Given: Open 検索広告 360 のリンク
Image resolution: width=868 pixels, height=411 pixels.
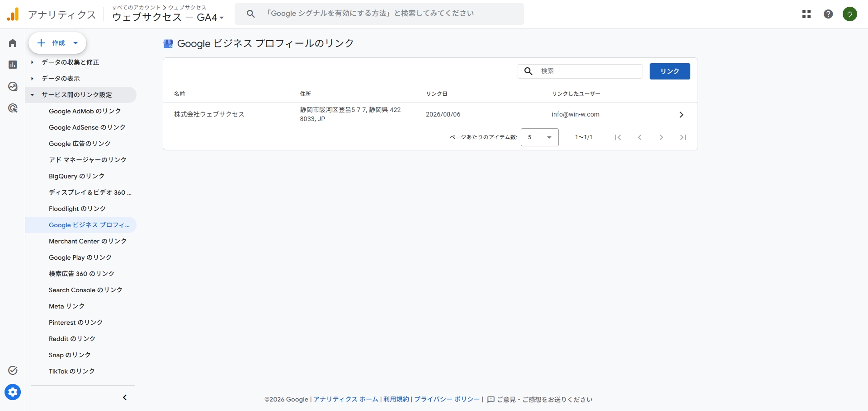Looking at the screenshot, I should [82, 274].
